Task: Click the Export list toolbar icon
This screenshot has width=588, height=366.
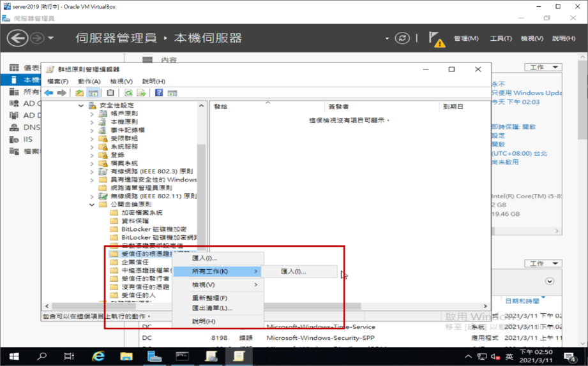Action: click(142, 93)
